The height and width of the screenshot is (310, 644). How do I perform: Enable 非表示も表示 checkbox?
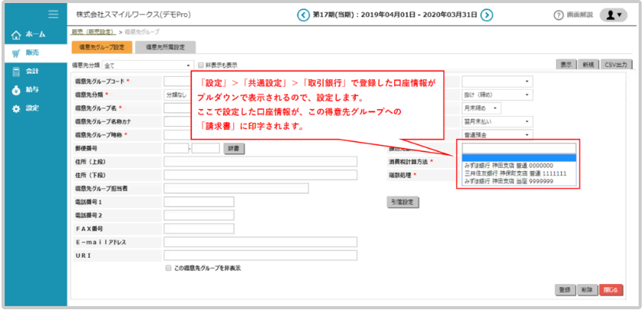tap(201, 65)
